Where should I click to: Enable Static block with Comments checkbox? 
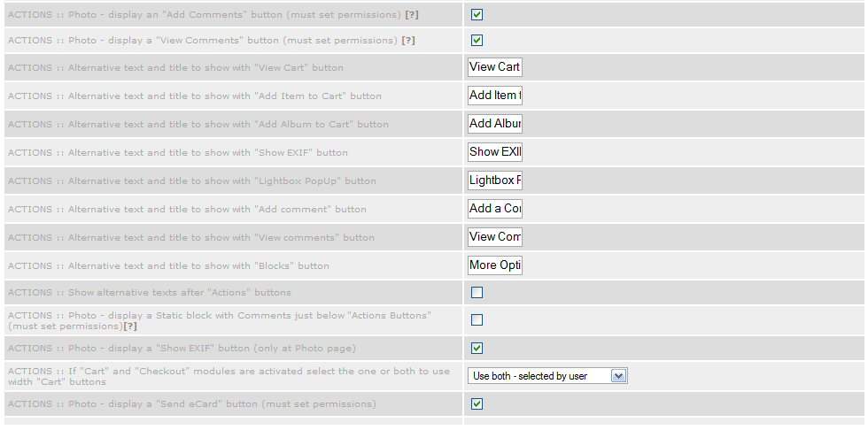477,319
